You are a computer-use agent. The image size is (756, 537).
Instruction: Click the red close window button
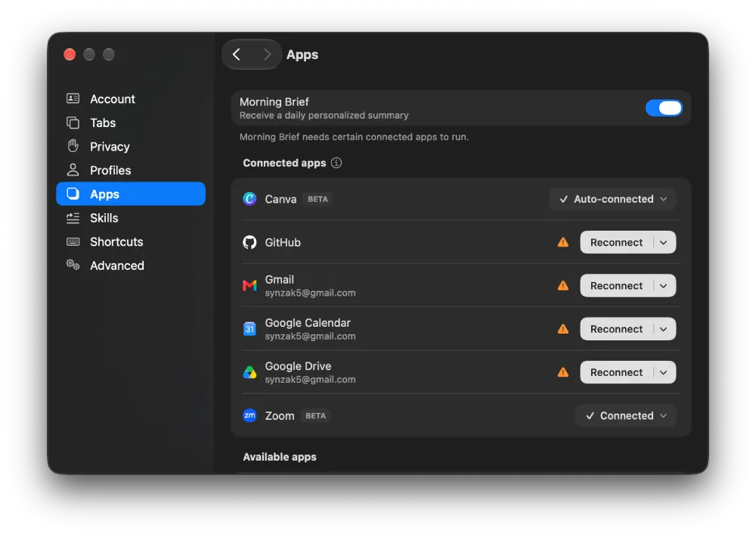pos(70,54)
